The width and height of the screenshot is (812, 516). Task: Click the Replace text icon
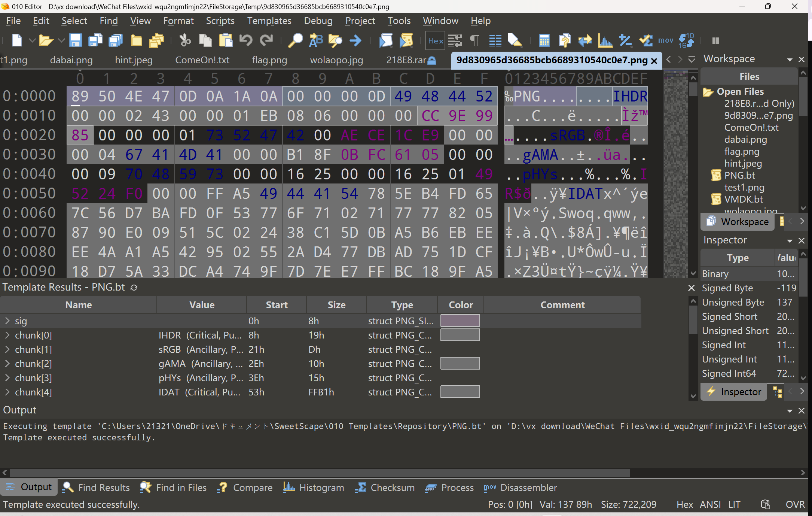(x=315, y=40)
